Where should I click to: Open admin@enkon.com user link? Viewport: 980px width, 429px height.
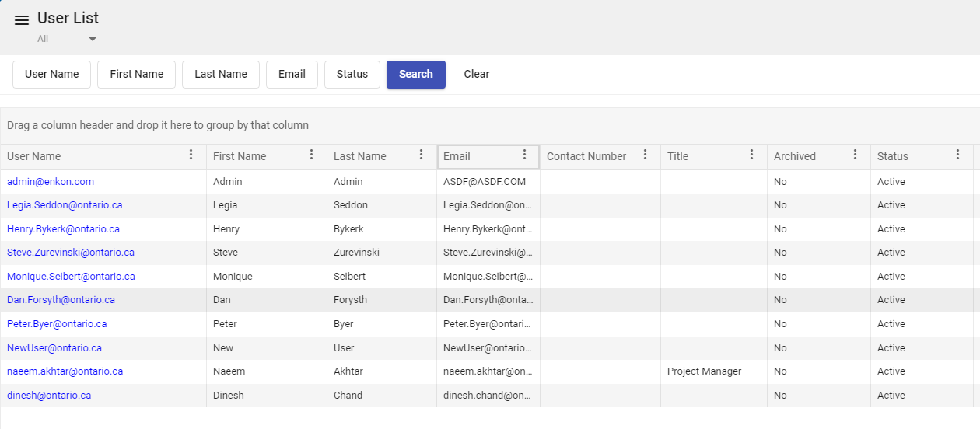pos(51,182)
